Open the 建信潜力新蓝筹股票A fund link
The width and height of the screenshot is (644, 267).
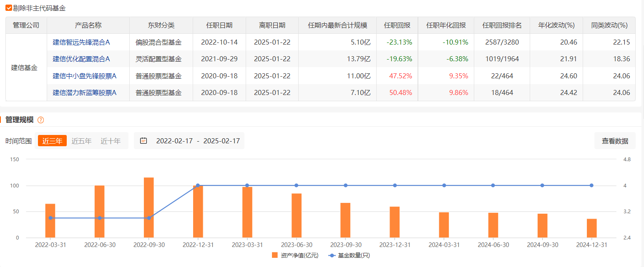coord(84,92)
